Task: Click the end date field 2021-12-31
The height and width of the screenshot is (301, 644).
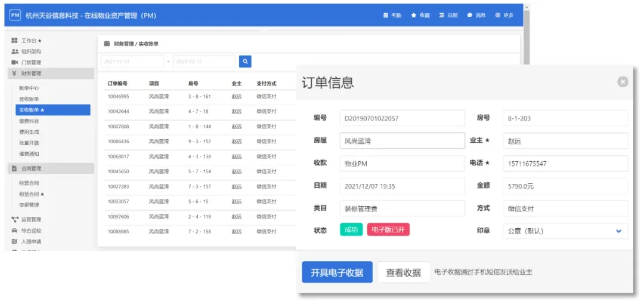Action: pyautogui.click(x=204, y=62)
